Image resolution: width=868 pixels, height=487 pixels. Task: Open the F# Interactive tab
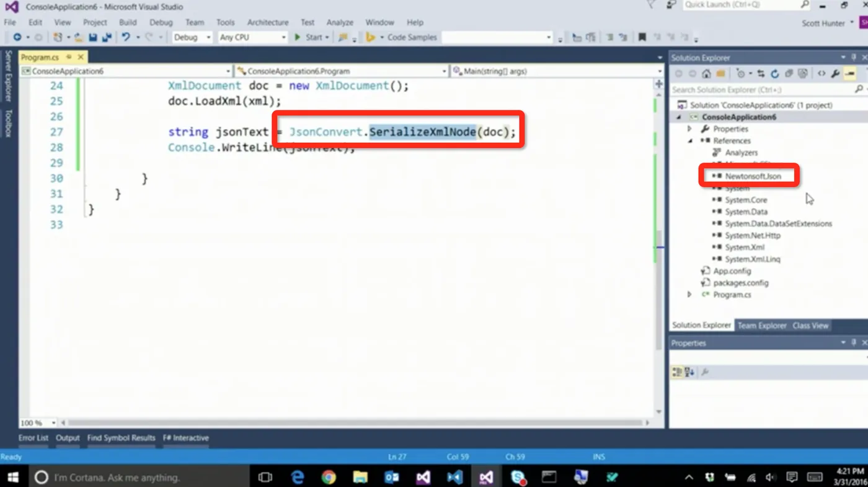coord(186,438)
